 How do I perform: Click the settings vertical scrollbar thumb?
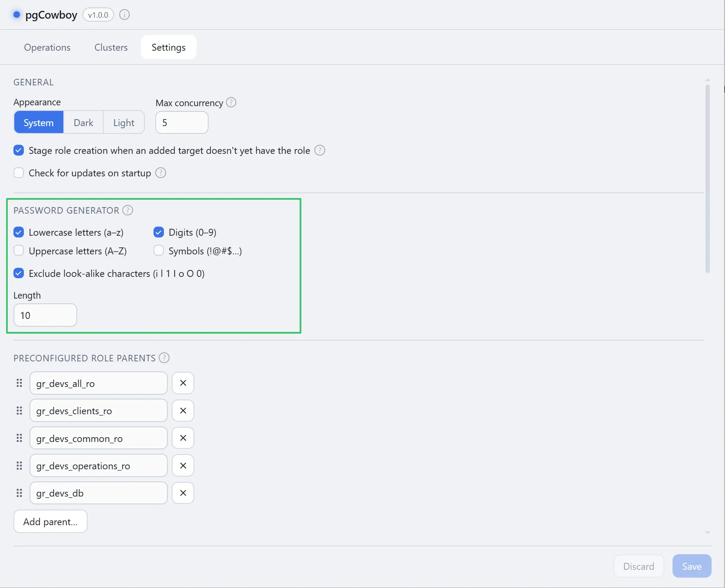707,179
